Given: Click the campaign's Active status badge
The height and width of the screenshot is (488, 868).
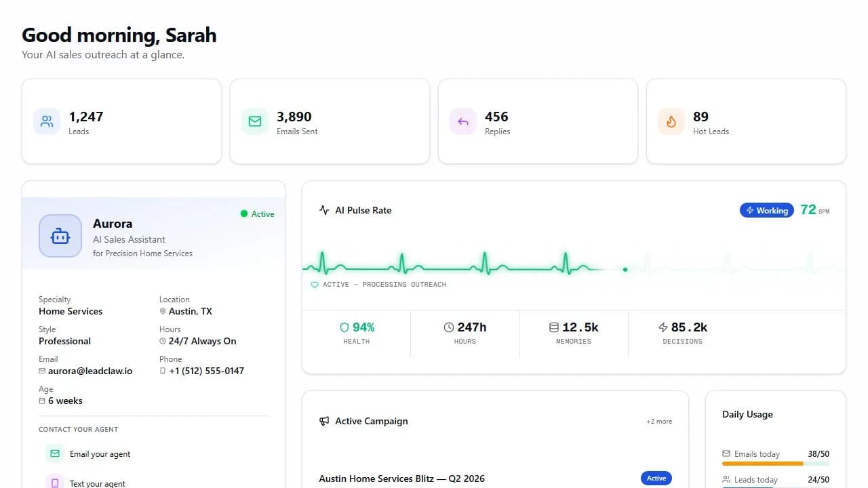Looking at the screenshot, I should [x=656, y=479].
